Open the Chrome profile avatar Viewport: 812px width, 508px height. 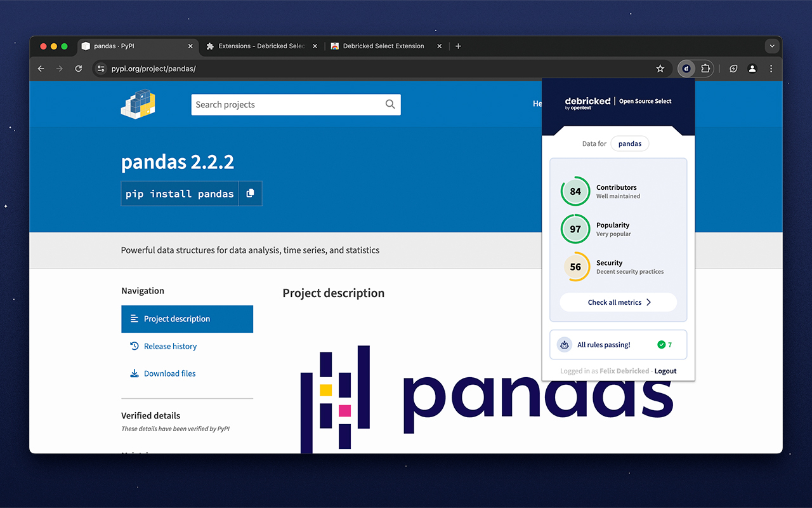752,69
